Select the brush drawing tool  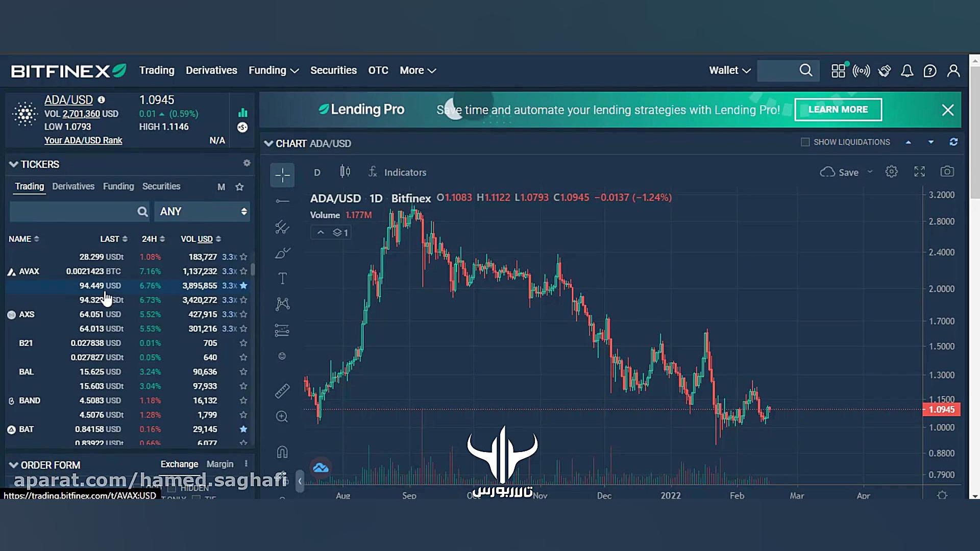[x=282, y=253]
